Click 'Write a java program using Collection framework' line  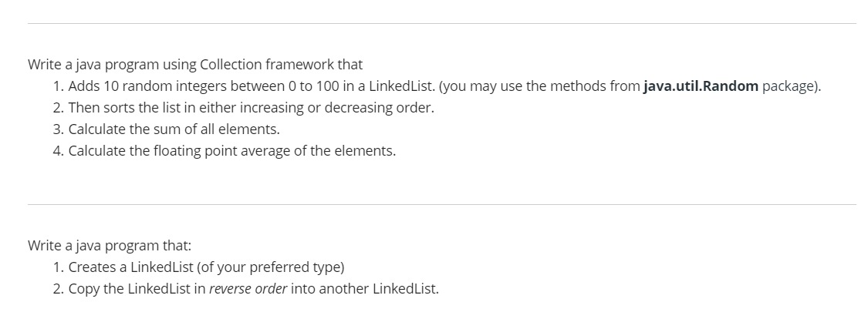click(x=195, y=65)
